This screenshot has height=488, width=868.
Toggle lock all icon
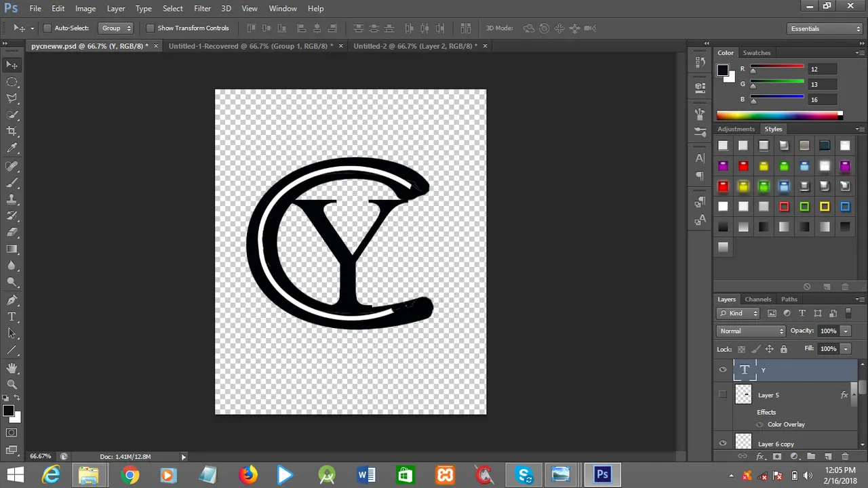[784, 349]
